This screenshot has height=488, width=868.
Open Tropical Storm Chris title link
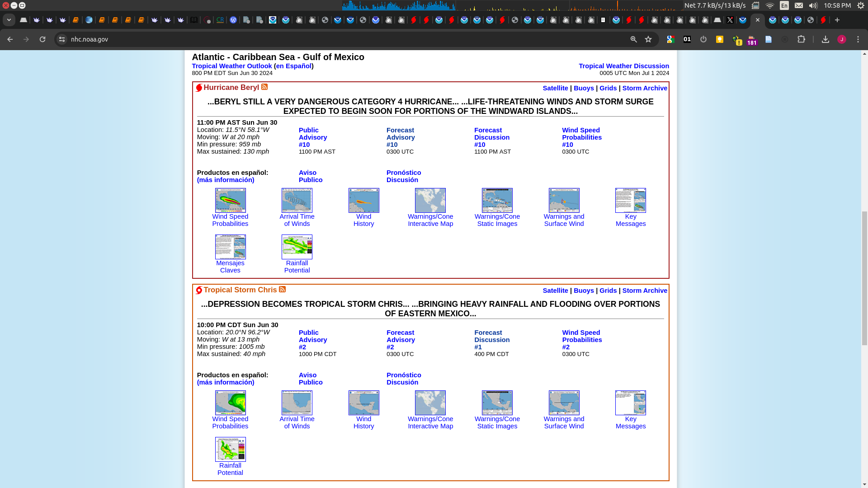pyautogui.click(x=240, y=290)
